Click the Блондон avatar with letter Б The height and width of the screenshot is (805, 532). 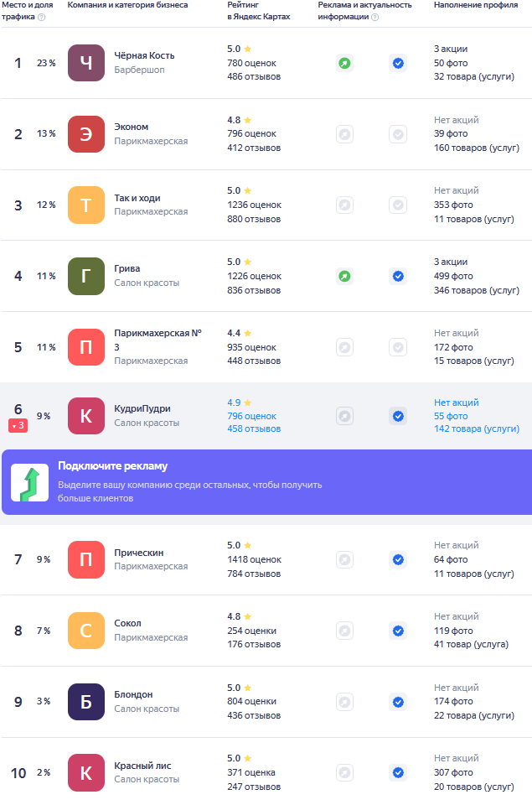[86, 702]
